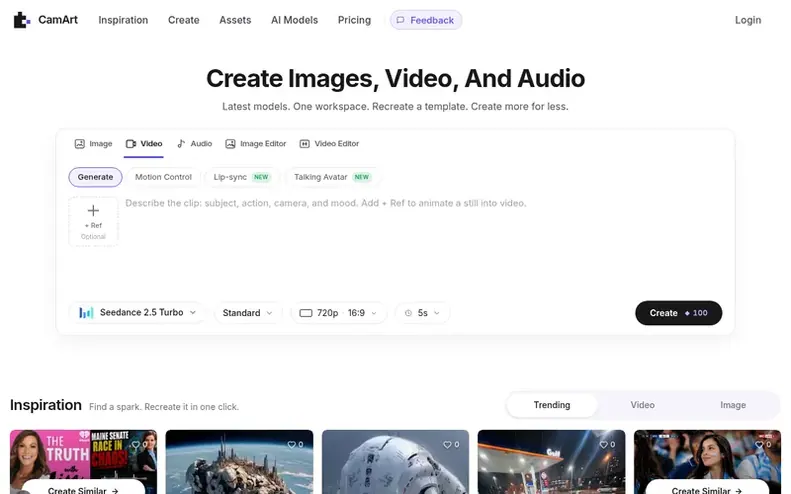This screenshot has height=494, width=791.
Task: Like The Truth podcast thumbnail heart
Action: [x=136, y=445]
